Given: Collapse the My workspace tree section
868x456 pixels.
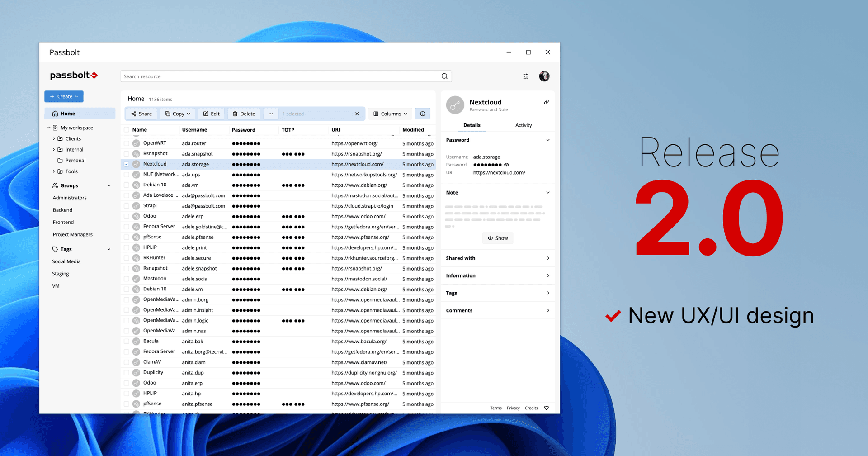Looking at the screenshot, I should tap(49, 127).
